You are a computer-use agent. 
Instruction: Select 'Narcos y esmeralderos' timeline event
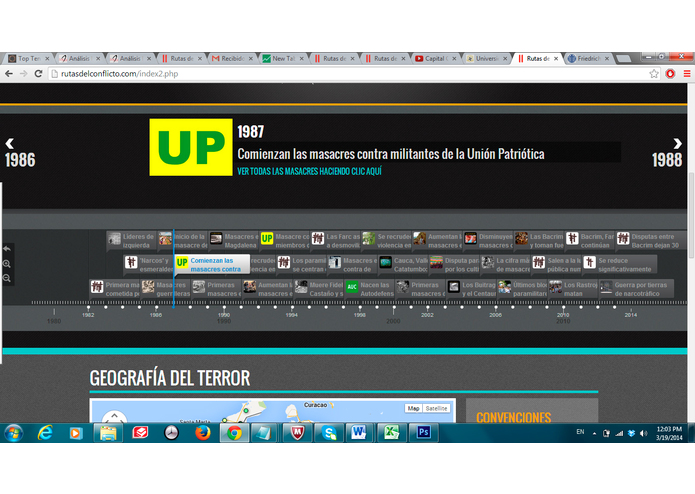[x=148, y=265]
